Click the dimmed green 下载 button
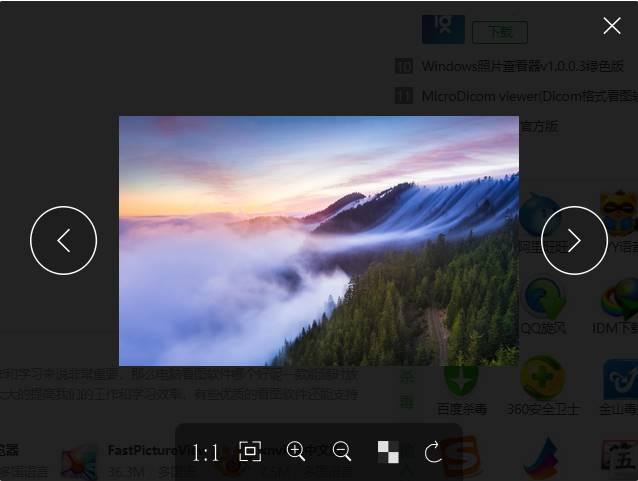The height and width of the screenshot is (481, 638). pos(500,32)
